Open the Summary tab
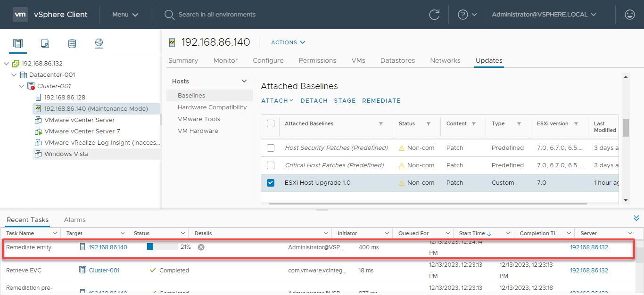Viewport: 644px width, 295px height. pos(183,60)
